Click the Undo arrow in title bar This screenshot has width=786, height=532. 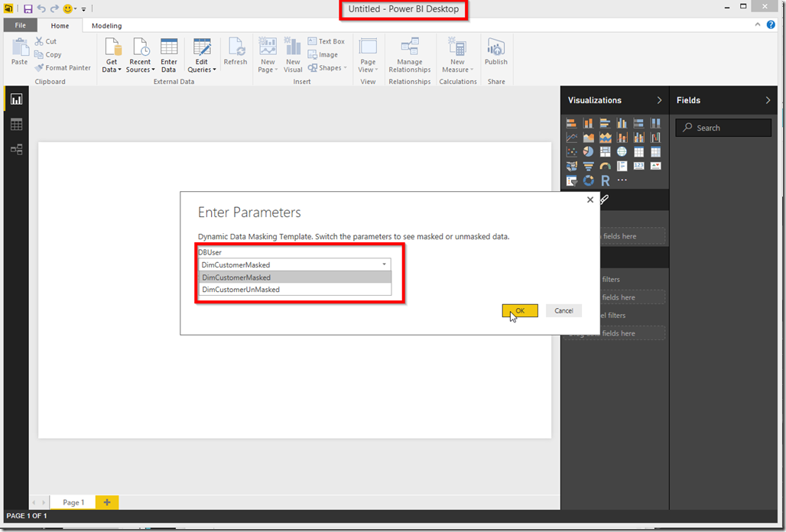coord(41,8)
